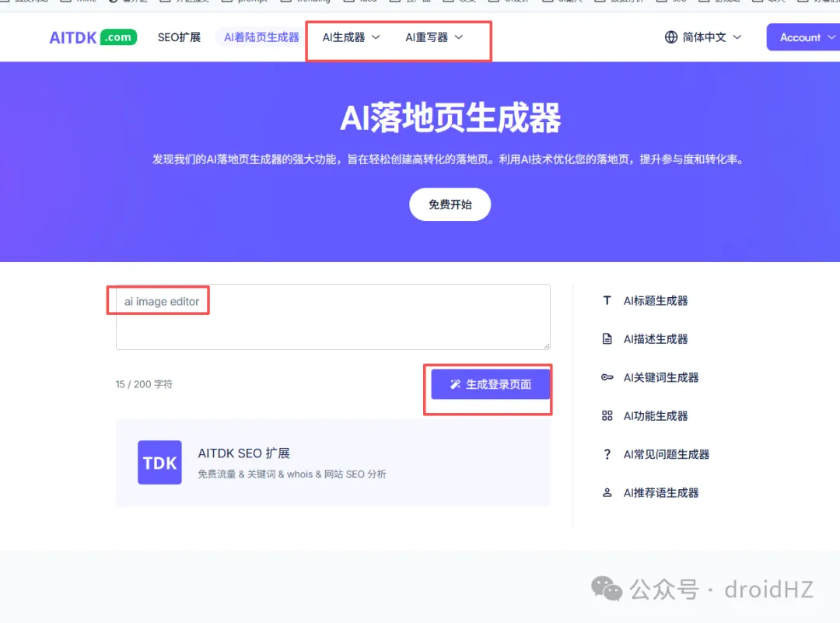
Task: Open the AITDK SEO 扩展 promotion card
Action: click(333, 462)
